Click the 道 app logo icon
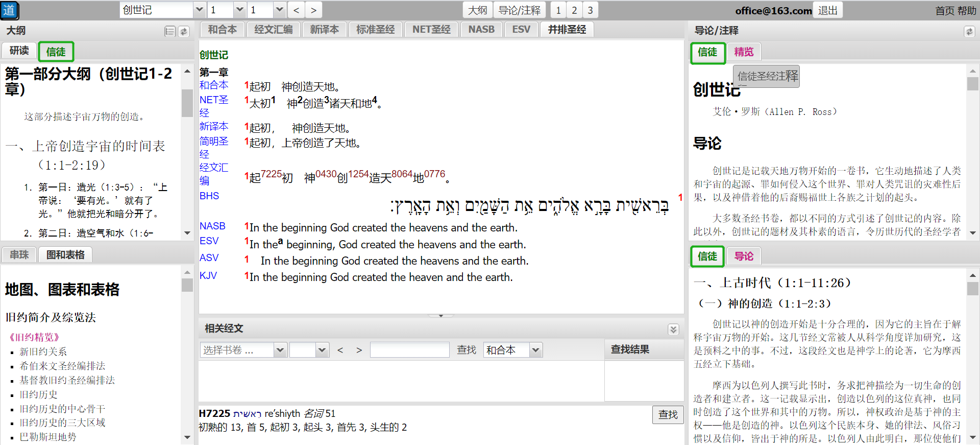Screen dimensions: 980x445 9,10
